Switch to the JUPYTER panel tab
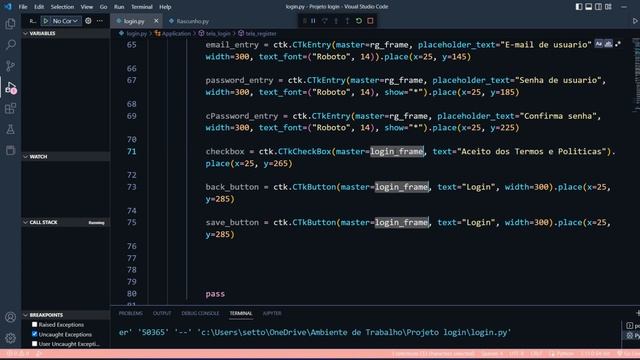The image size is (640, 360). pyautogui.click(x=272, y=313)
